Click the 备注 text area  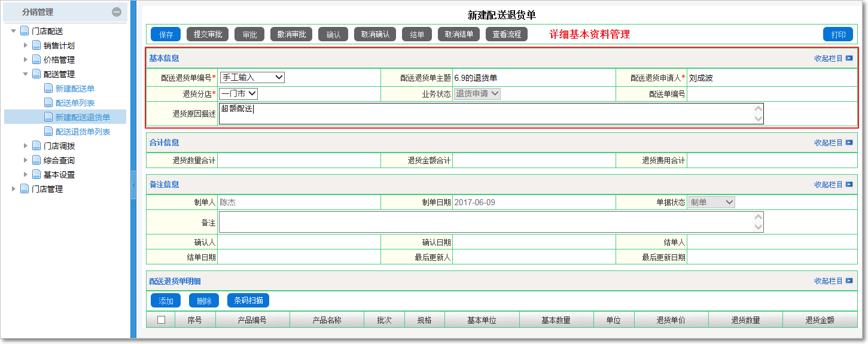point(491,222)
